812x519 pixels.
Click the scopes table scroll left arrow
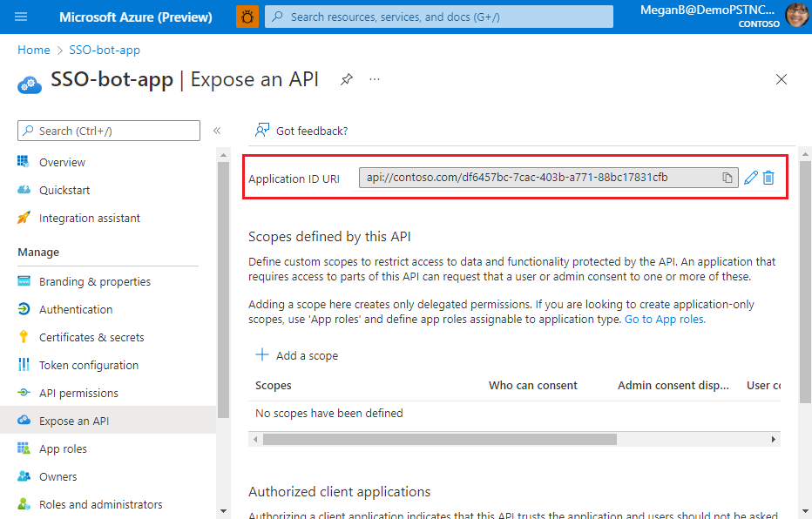click(254, 439)
